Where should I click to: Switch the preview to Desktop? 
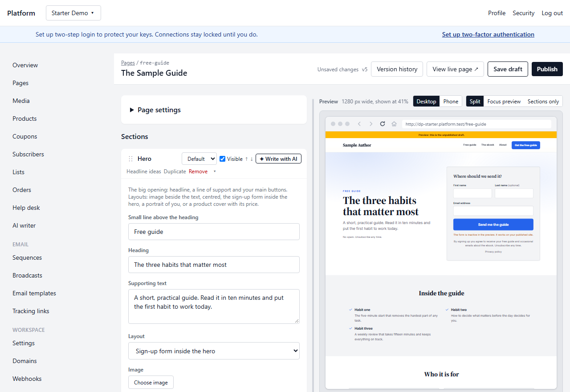click(426, 102)
